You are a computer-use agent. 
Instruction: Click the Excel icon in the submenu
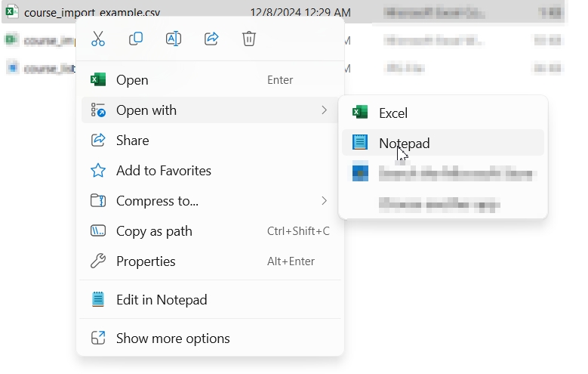[x=360, y=112]
